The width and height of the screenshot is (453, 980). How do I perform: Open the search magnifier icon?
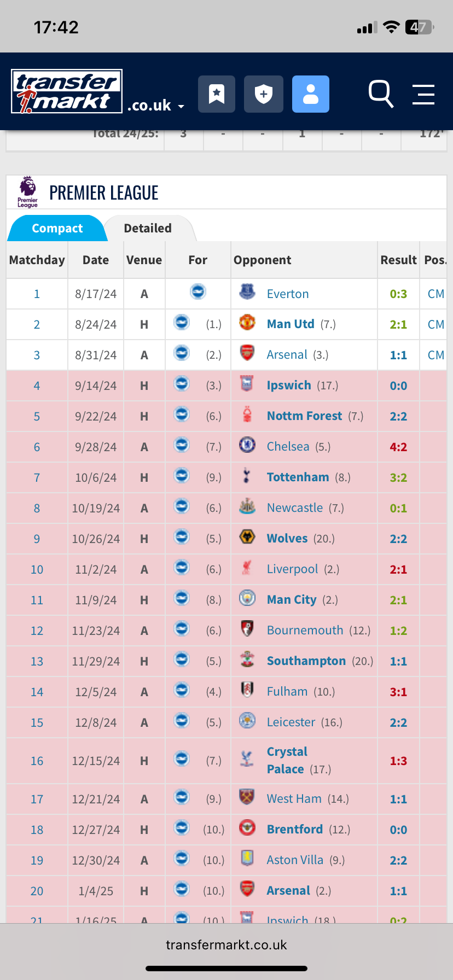[381, 94]
